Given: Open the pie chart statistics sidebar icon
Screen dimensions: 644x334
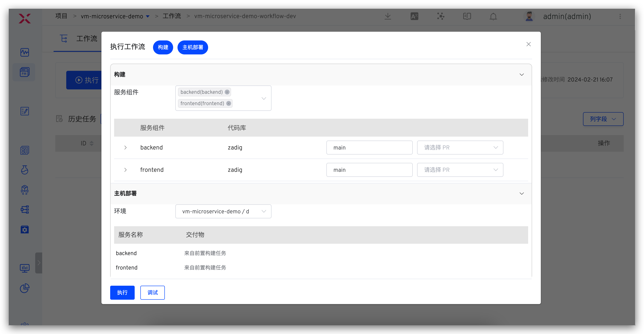Looking at the screenshot, I should (24, 288).
